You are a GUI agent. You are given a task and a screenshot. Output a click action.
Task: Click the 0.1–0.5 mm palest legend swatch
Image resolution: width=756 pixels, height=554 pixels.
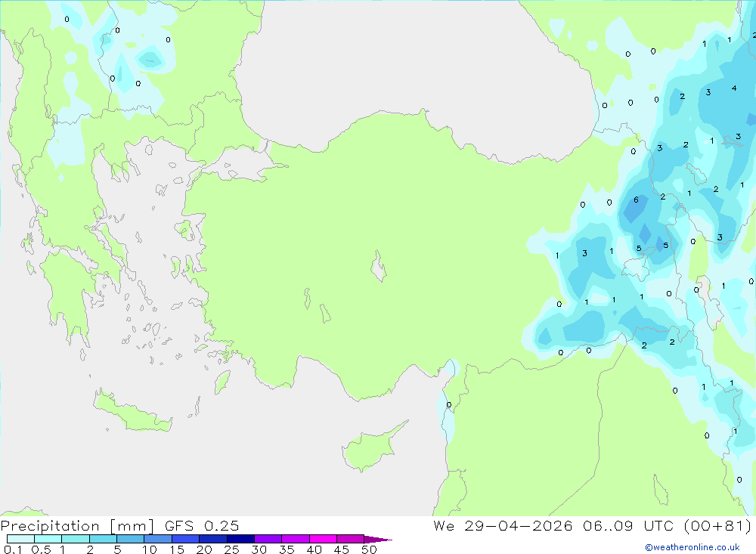pos(20,539)
